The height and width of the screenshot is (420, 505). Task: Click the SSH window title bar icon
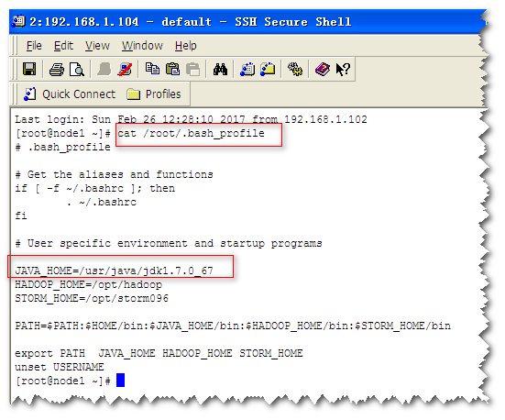(x=18, y=21)
